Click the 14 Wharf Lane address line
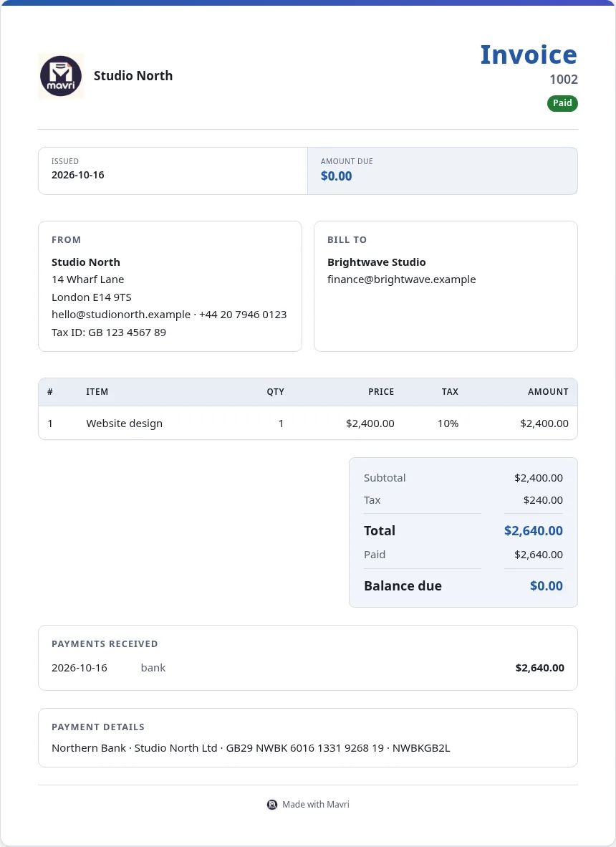 tap(88, 279)
